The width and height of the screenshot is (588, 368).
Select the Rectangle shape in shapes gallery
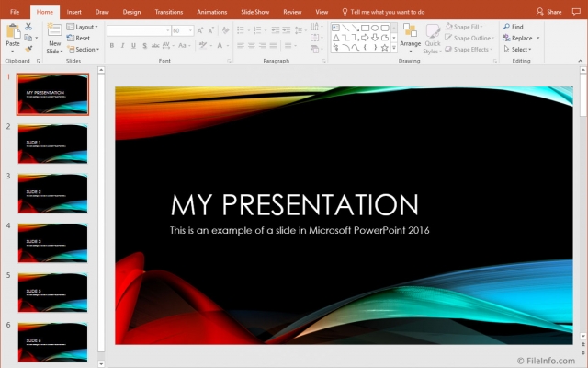(365, 28)
